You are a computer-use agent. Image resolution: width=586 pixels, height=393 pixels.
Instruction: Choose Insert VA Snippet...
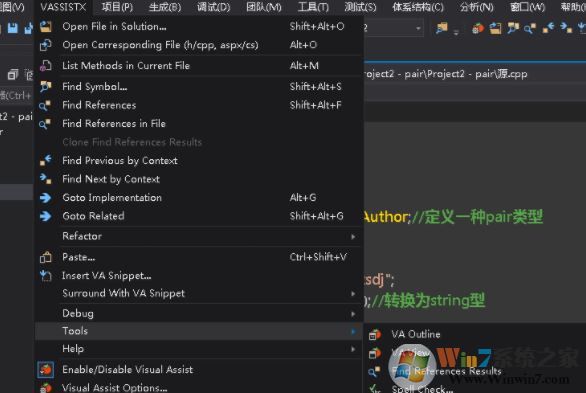point(199,276)
